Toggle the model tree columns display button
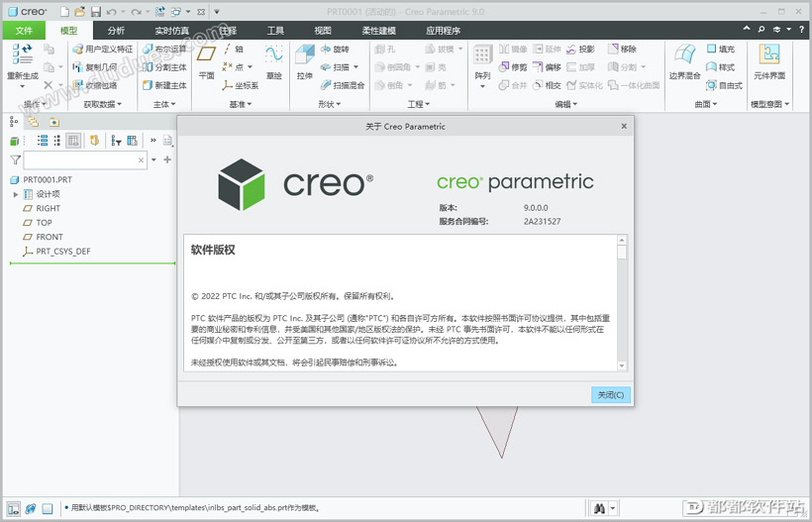812x522 pixels. click(73, 141)
